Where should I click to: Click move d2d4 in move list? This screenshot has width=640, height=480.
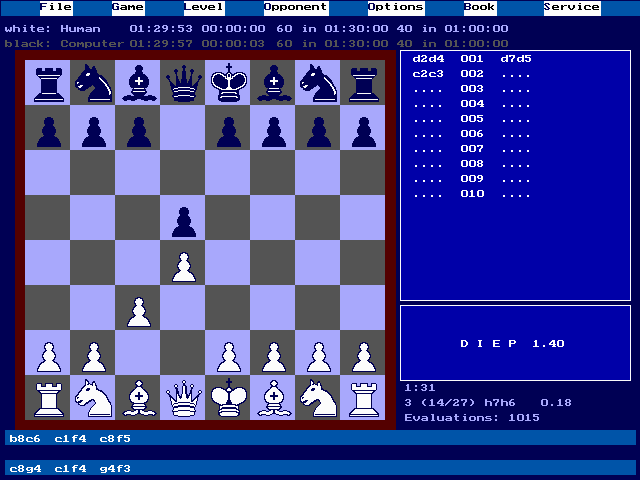[428, 59]
